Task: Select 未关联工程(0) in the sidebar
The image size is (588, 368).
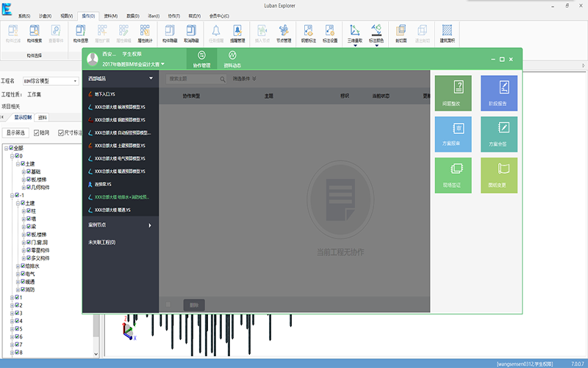Action: click(101, 243)
